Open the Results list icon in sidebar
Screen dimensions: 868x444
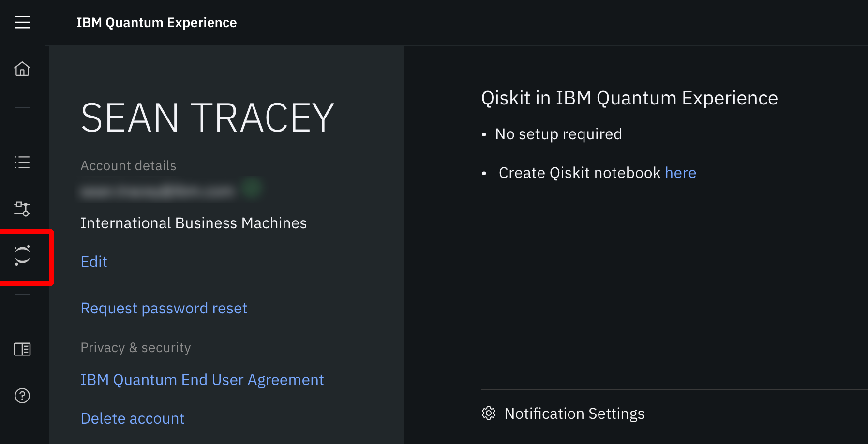pos(22,162)
